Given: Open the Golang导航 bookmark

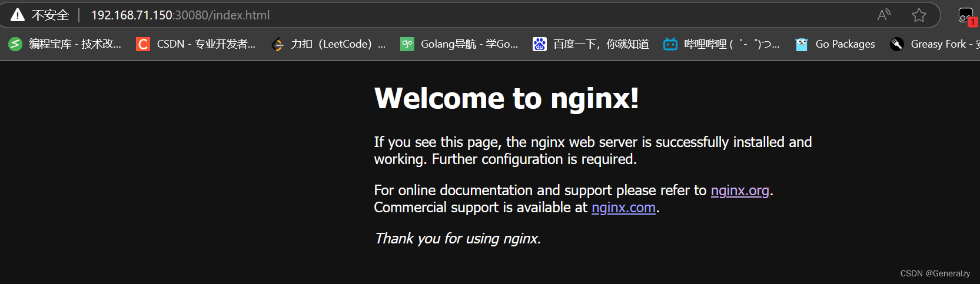Looking at the screenshot, I should [x=459, y=44].
